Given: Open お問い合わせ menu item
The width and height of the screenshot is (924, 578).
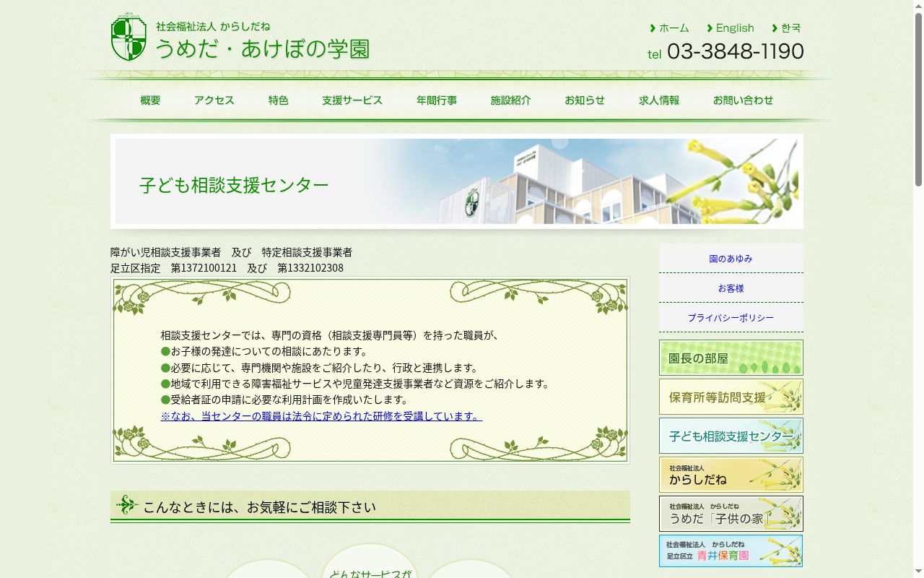Looking at the screenshot, I should [x=743, y=100].
